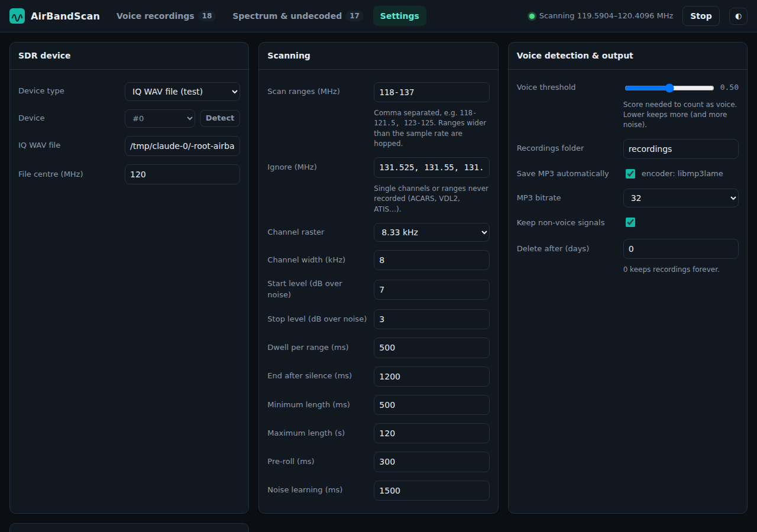Click the green scanning status indicator dot
Viewport: 757px width, 532px height.
(532, 16)
